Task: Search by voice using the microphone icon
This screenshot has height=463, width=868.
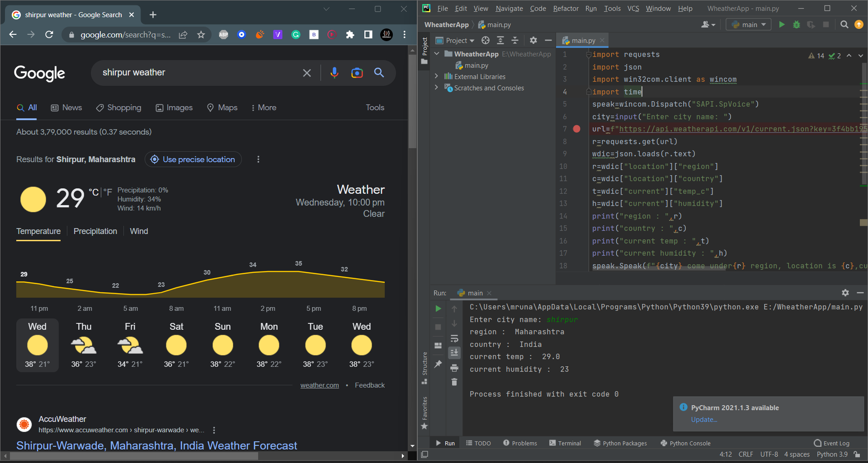Action: click(x=334, y=73)
